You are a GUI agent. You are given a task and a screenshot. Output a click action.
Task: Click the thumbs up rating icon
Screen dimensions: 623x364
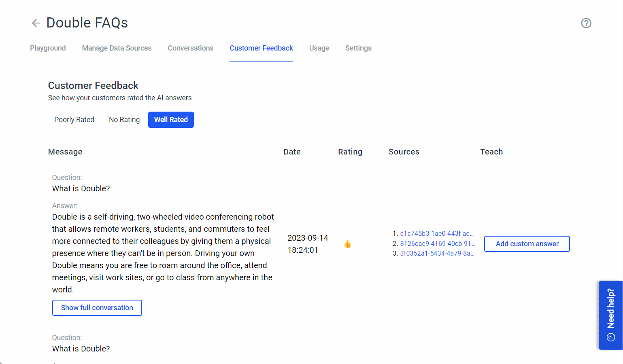[x=347, y=244]
